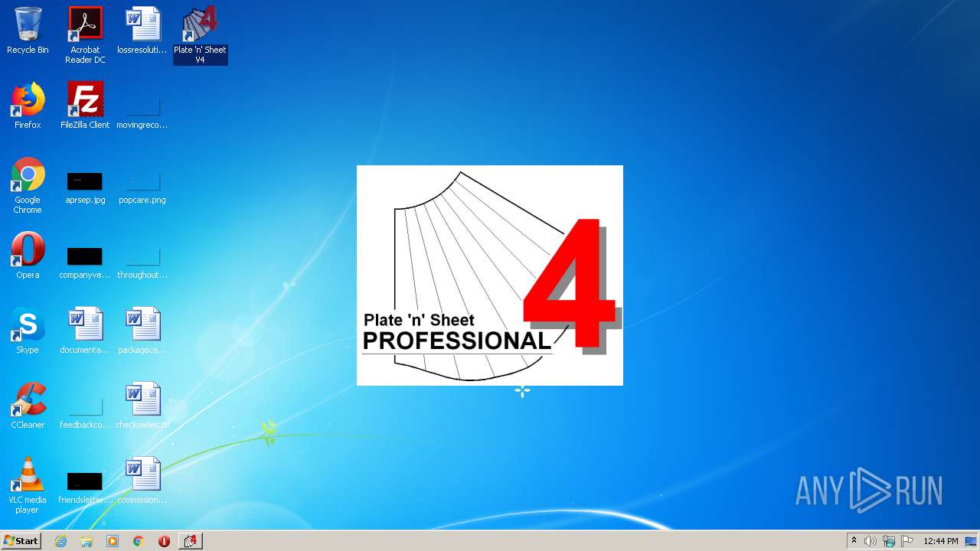Select the commission... Word document
Image resolution: width=980 pixels, height=551 pixels.
click(142, 481)
